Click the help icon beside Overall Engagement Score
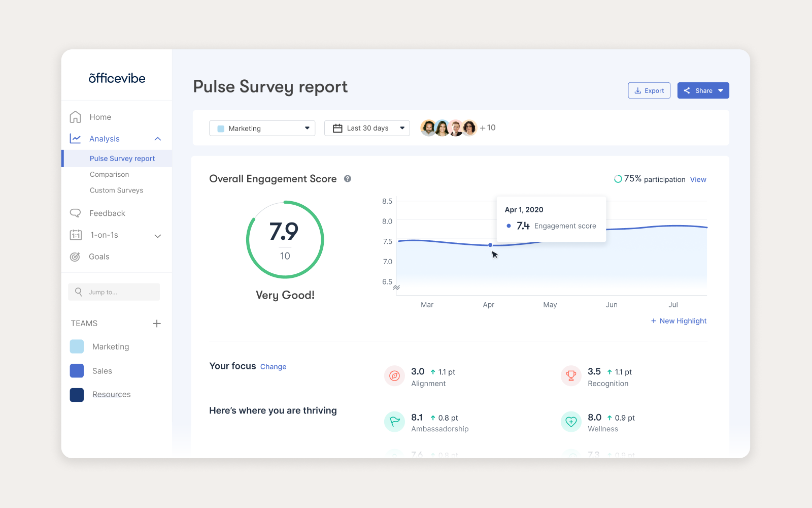 [x=348, y=179]
